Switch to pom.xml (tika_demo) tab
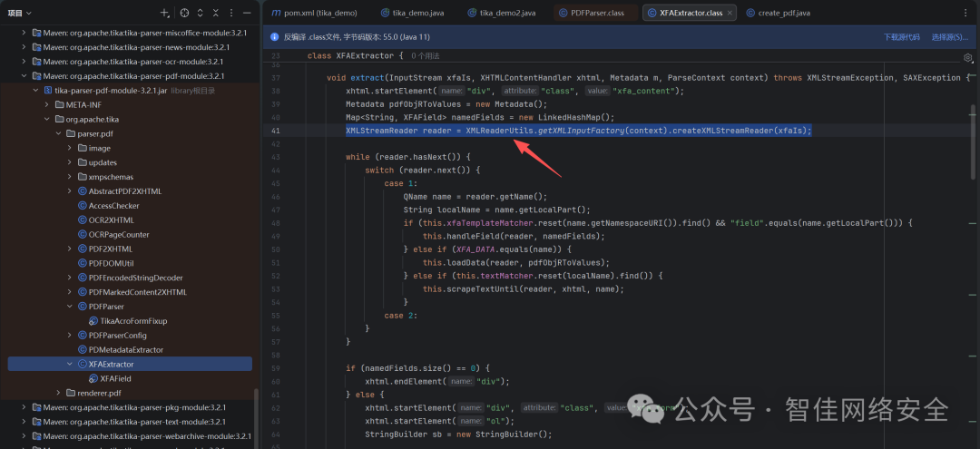Viewport: 980px width, 449px height. 315,13
